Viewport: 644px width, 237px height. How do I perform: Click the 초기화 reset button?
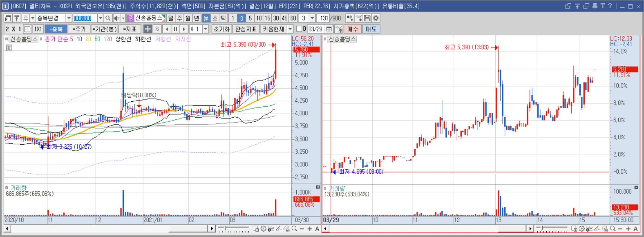pyautogui.click(x=221, y=29)
